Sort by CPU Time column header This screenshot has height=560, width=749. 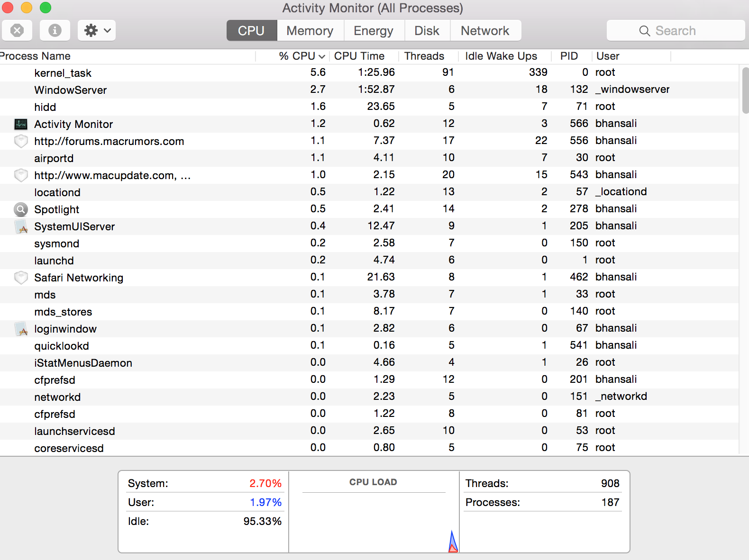click(x=364, y=56)
